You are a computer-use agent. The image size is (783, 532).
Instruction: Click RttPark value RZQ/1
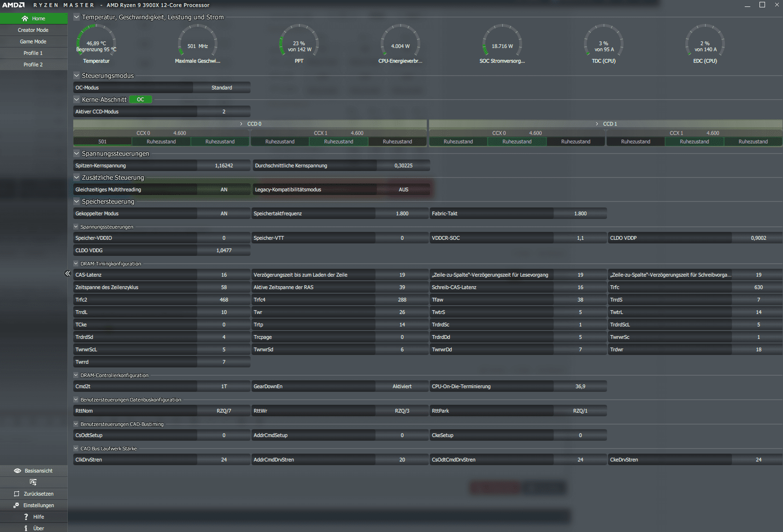pyautogui.click(x=580, y=411)
